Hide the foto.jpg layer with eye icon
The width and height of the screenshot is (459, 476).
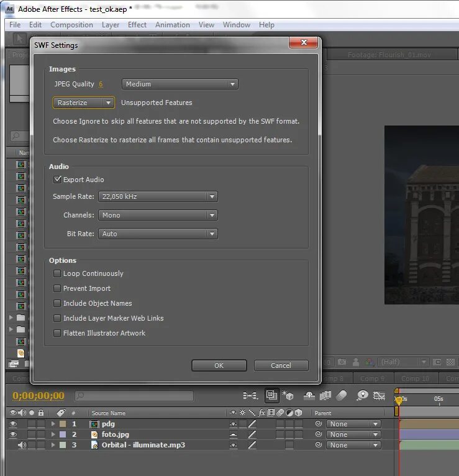coord(13,434)
